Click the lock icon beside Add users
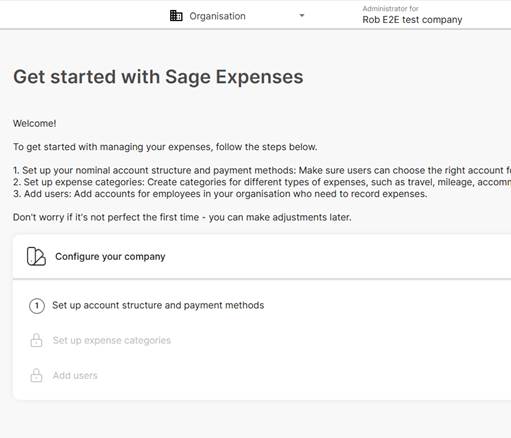The height and width of the screenshot is (438, 511). pos(36,375)
